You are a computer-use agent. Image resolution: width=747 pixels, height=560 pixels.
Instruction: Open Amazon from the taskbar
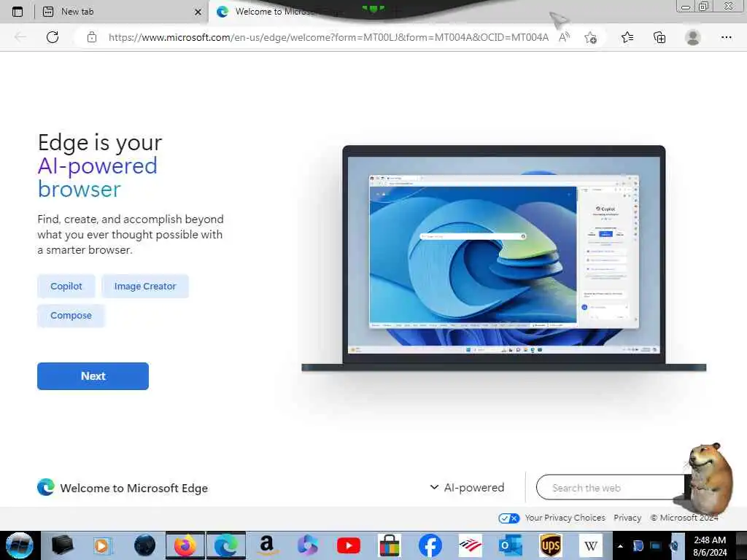coord(267,545)
